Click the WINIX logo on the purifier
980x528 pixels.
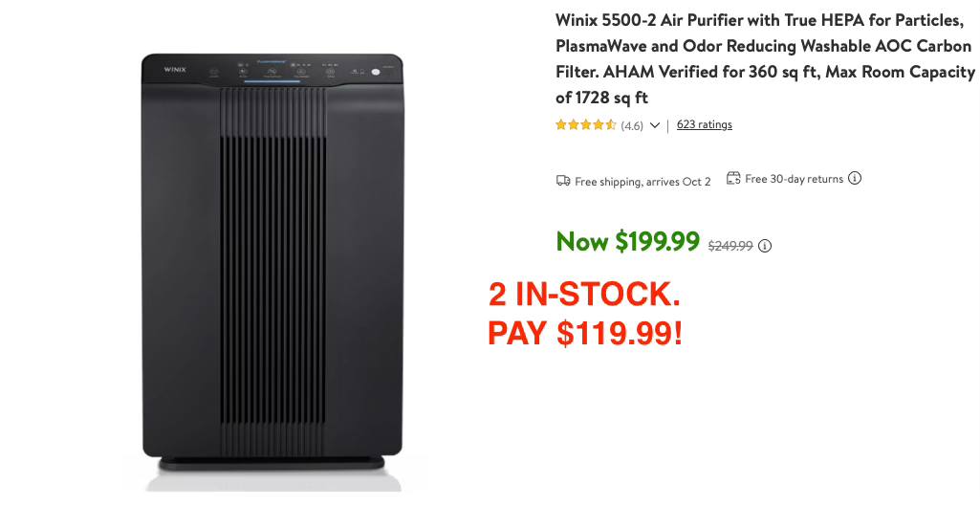[175, 70]
